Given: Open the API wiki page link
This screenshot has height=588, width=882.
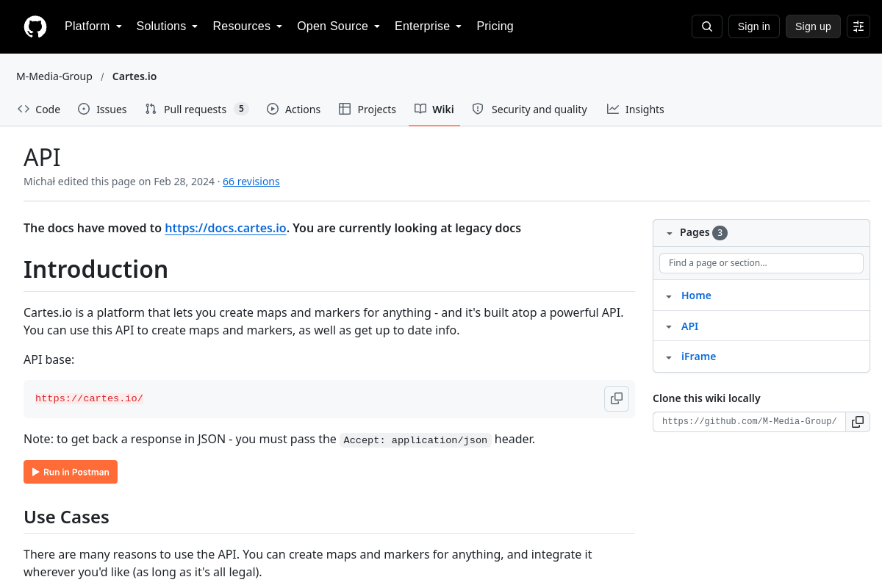Looking at the screenshot, I should click(x=689, y=326).
